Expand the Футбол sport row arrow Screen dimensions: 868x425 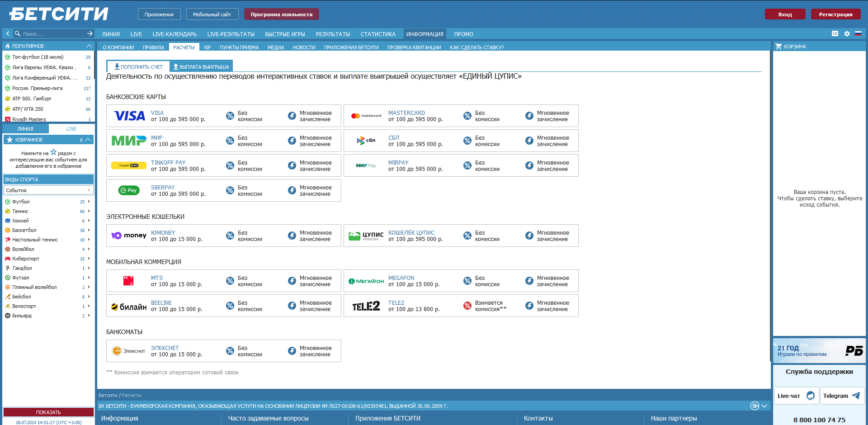[x=89, y=201]
